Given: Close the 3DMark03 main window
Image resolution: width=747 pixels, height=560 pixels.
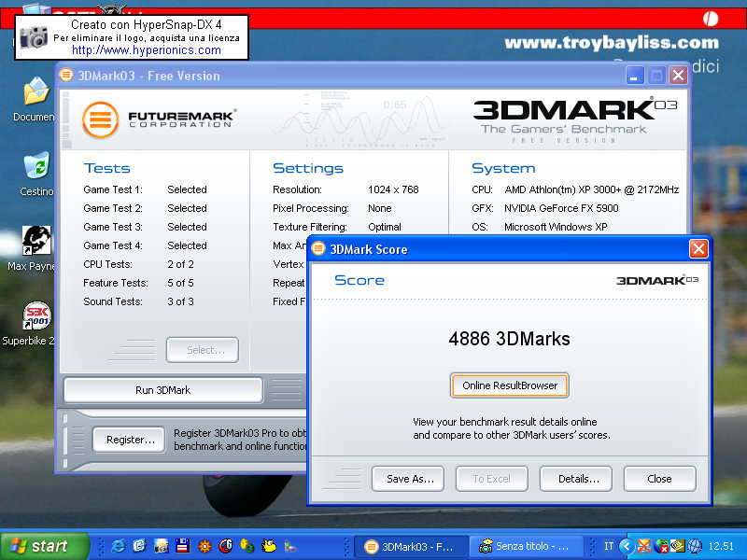Looking at the screenshot, I should point(678,76).
